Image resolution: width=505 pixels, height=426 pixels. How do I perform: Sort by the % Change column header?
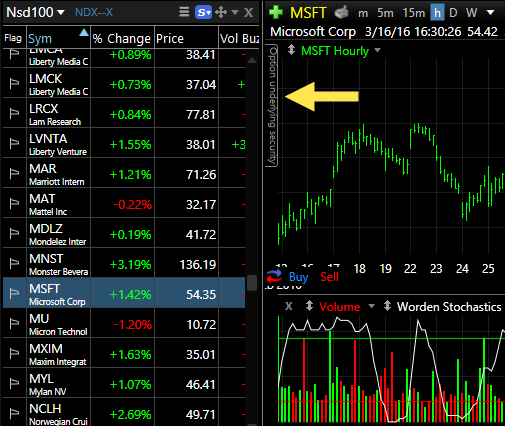click(x=122, y=38)
